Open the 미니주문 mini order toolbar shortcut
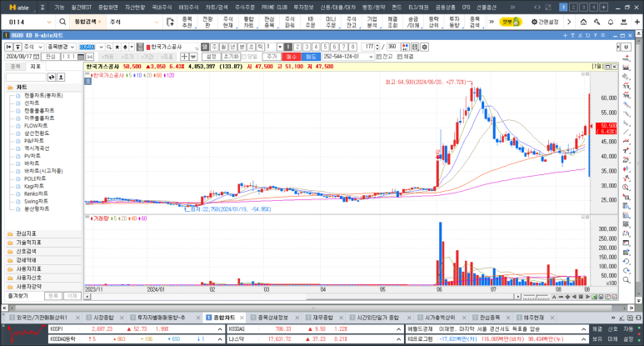Viewport: 644px width, 346px height. point(331,23)
